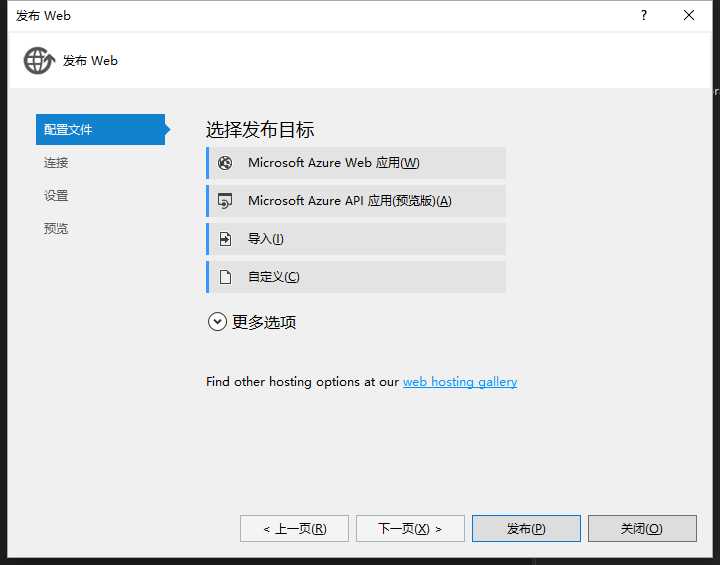
Task: Choose Microsoft Azure Web 应用(W) target
Action: (356, 163)
